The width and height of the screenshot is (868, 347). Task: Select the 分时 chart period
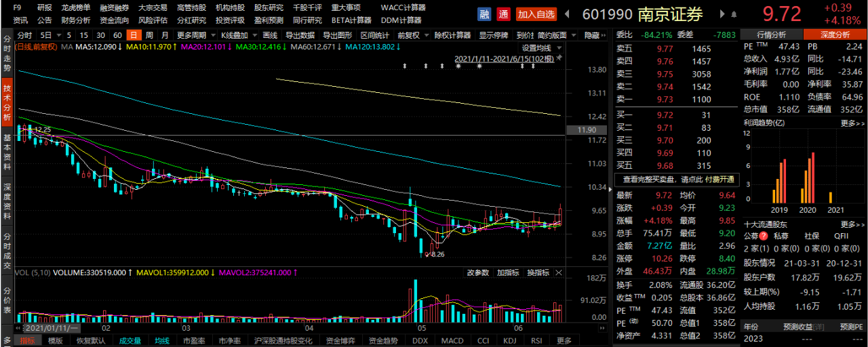point(24,35)
